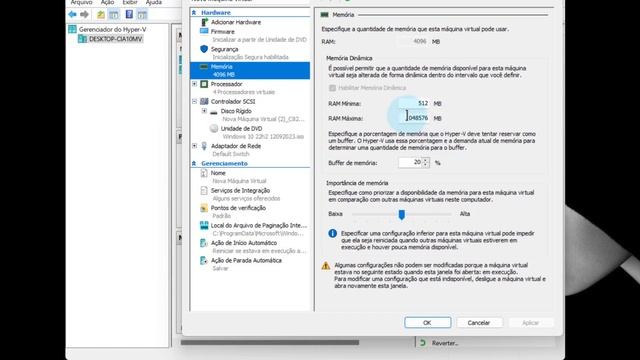640x360 pixels.
Task: Click Reverter action in Hyper-V window
Action: pos(445,343)
